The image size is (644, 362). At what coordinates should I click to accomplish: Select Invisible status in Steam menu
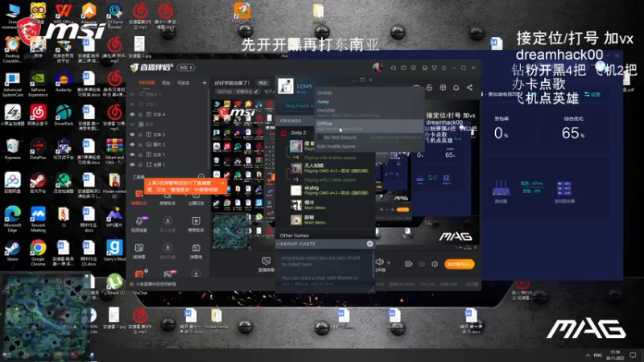pos(326,110)
